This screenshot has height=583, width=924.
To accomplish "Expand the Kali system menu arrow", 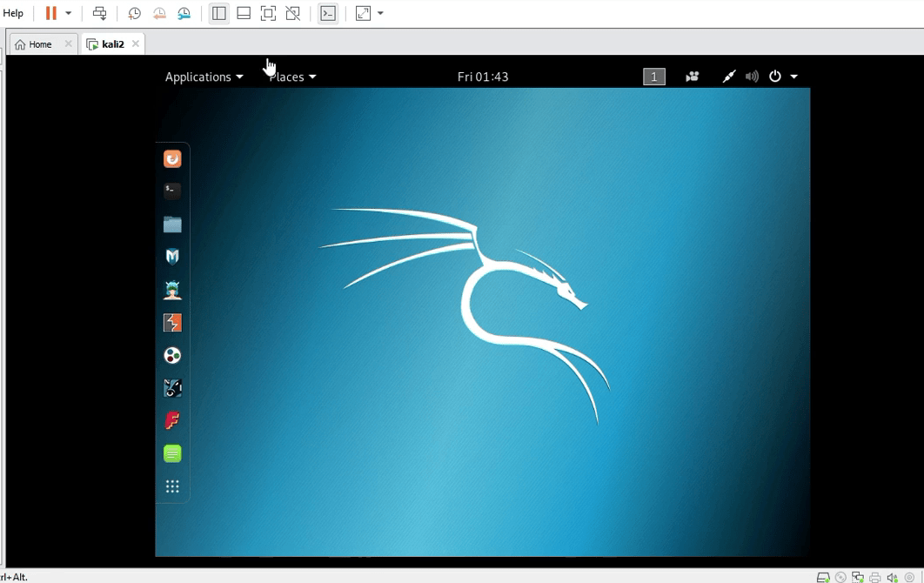I will [x=793, y=77].
